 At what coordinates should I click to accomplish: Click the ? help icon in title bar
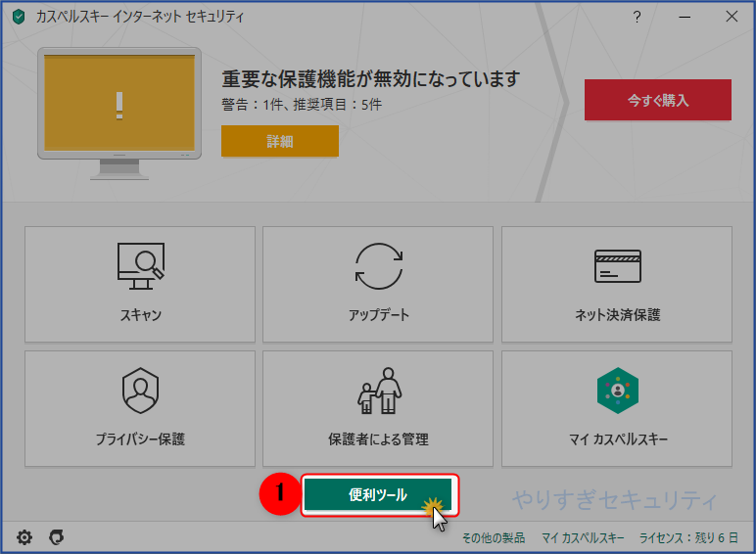pos(637,17)
